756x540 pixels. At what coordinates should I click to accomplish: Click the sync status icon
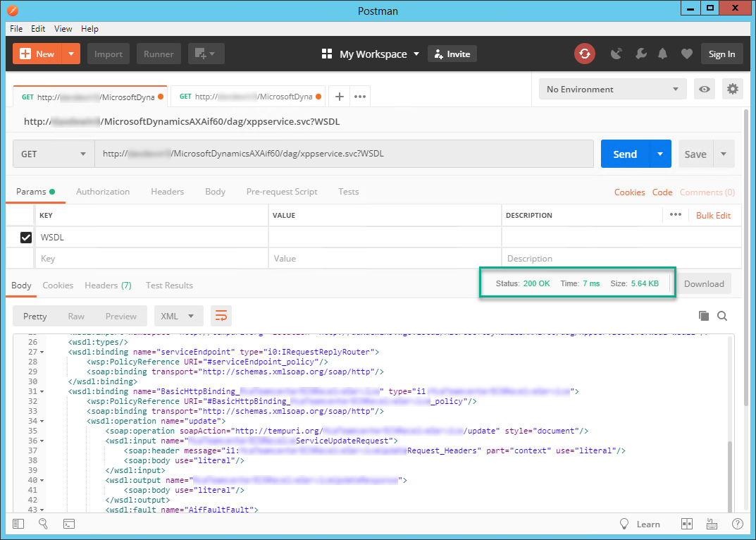tap(584, 54)
